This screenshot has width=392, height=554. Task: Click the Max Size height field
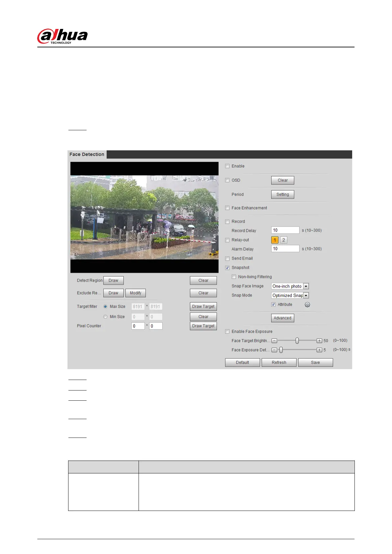[156, 307]
